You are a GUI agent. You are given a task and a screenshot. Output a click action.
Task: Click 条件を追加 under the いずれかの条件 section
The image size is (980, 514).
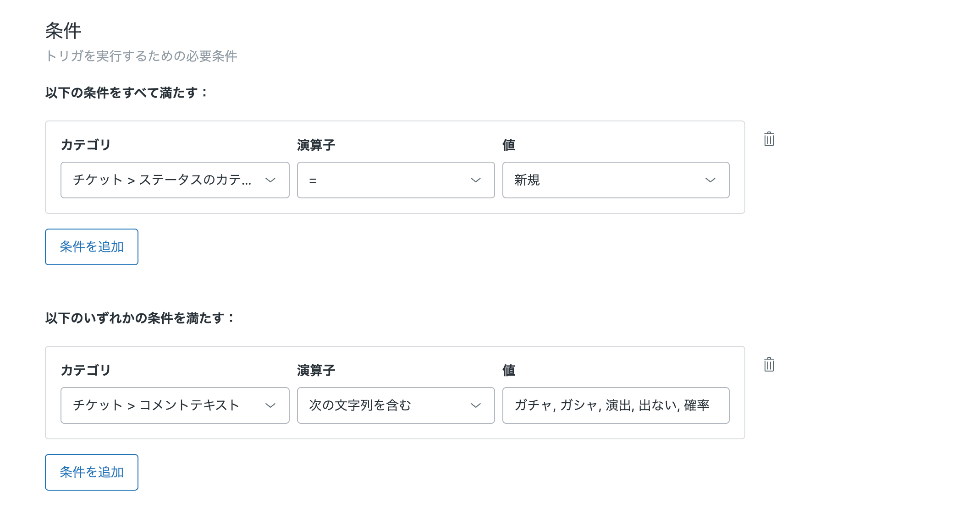(92, 472)
